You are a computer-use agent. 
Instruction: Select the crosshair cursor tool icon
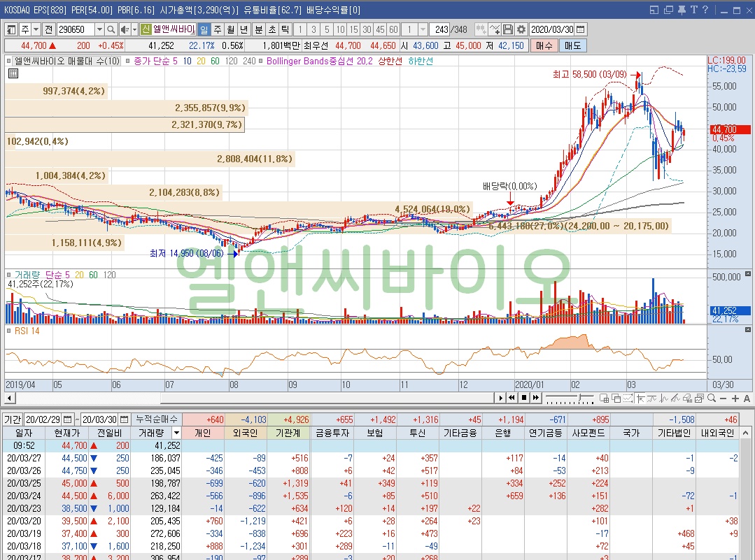[x=640, y=398]
